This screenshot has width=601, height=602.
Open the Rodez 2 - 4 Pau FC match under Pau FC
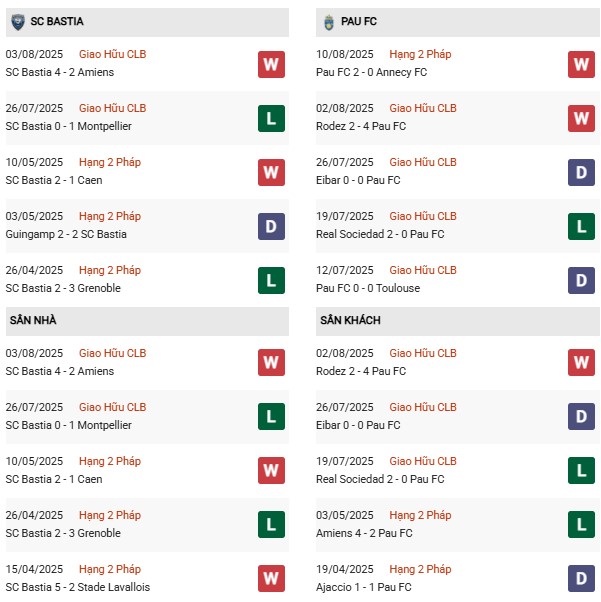[361, 126]
